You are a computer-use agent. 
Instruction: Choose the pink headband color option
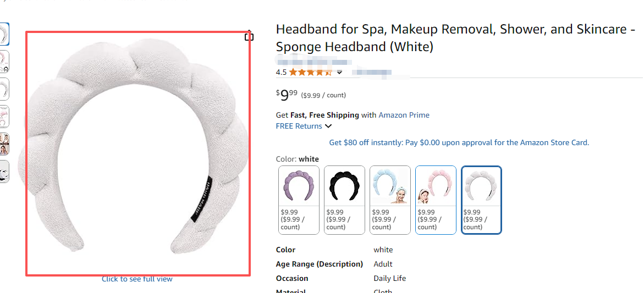pos(436,200)
